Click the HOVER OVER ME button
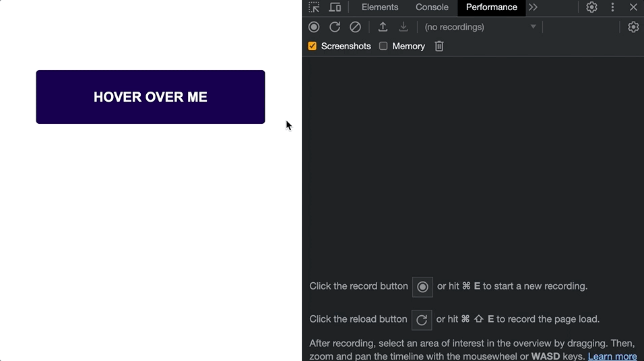Image resolution: width=644 pixels, height=361 pixels. tap(150, 97)
